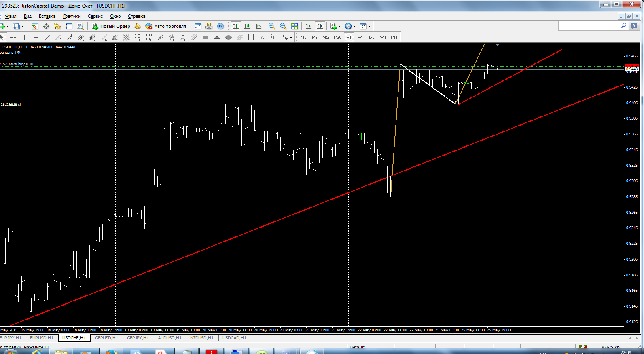
Task: Open the Графики menu
Action: [72, 16]
